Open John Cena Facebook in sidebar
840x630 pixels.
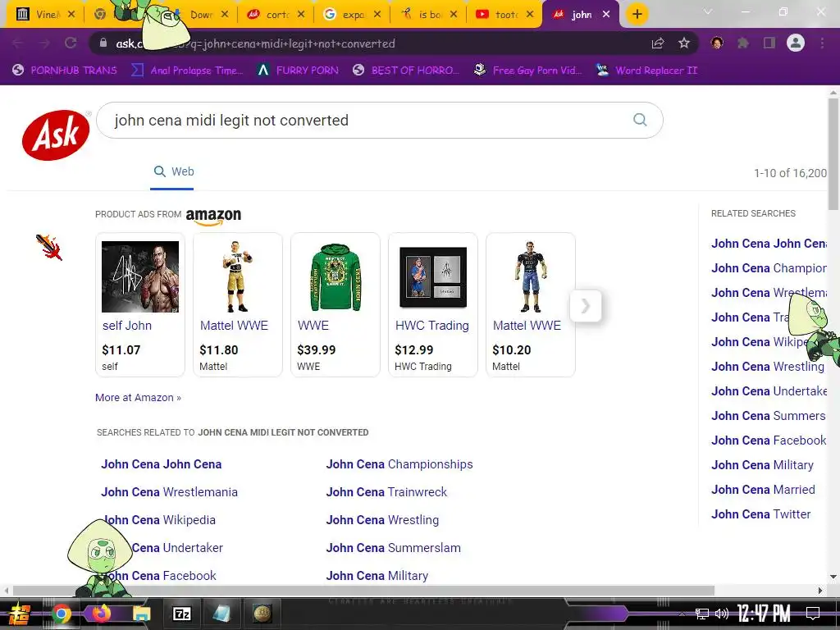769,440
